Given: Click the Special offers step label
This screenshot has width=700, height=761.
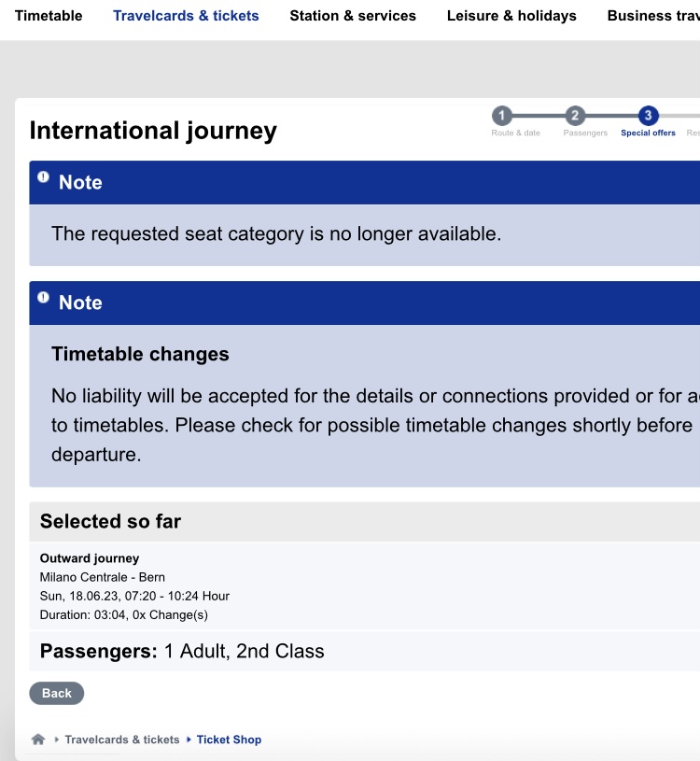Looking at the screenshot, I should (x=648, y=133).
